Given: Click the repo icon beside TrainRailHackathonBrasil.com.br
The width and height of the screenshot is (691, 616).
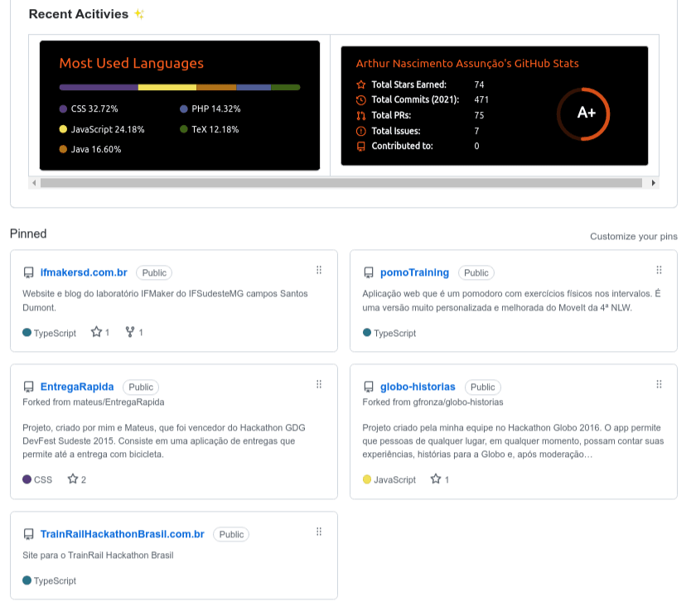Looking at the screenshot, I should pos(29,535).
